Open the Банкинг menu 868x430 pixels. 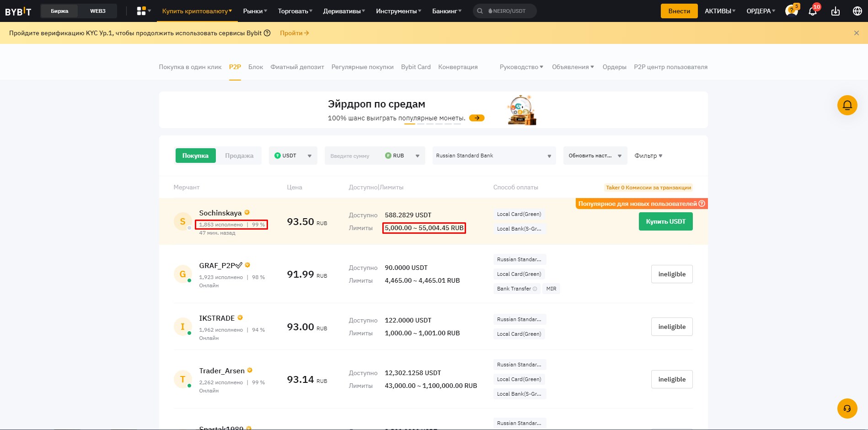447,11
